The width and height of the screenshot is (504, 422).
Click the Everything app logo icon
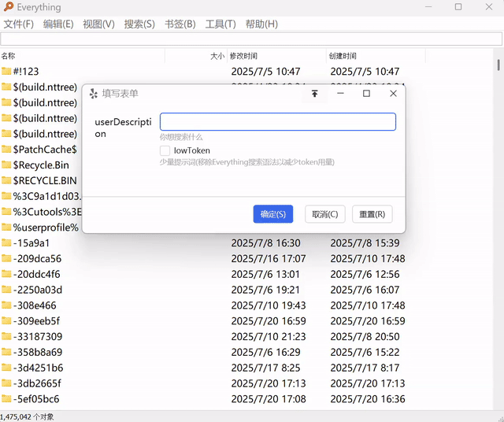9,6
